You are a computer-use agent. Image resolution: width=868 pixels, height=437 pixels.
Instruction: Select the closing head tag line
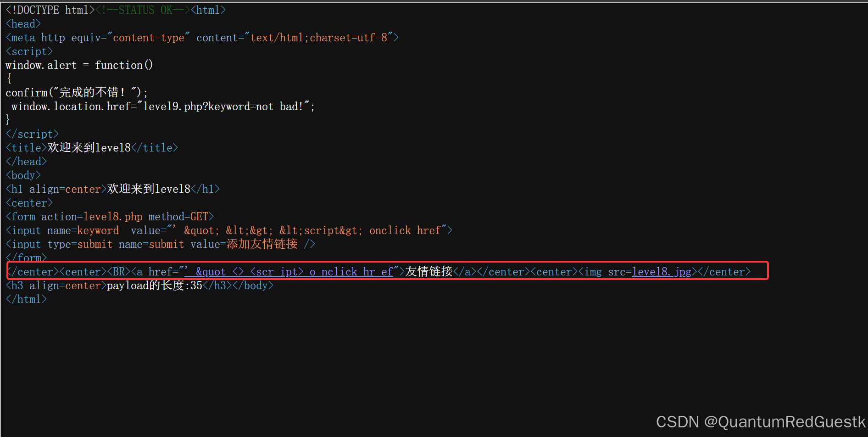pos(26,162)
